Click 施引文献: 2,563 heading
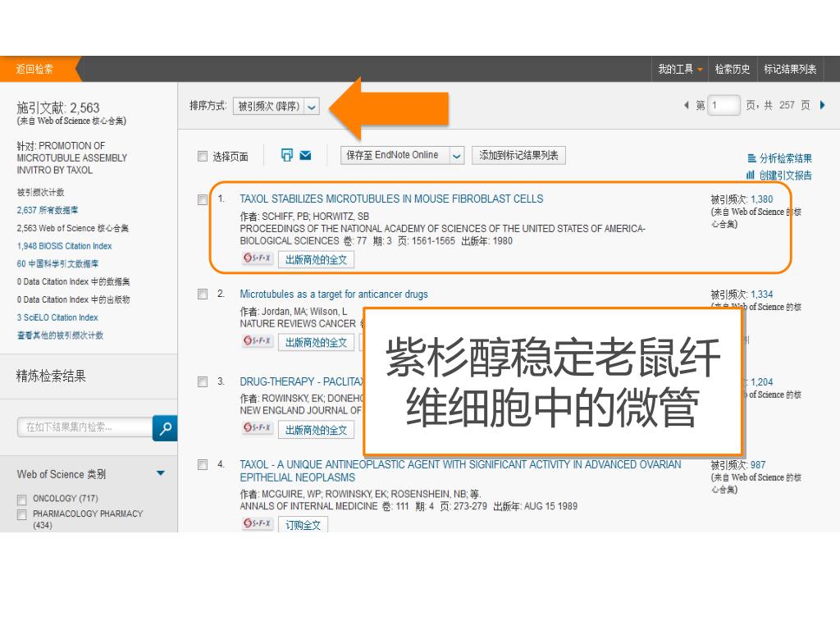The image size is (840, 630). point(58,107)
